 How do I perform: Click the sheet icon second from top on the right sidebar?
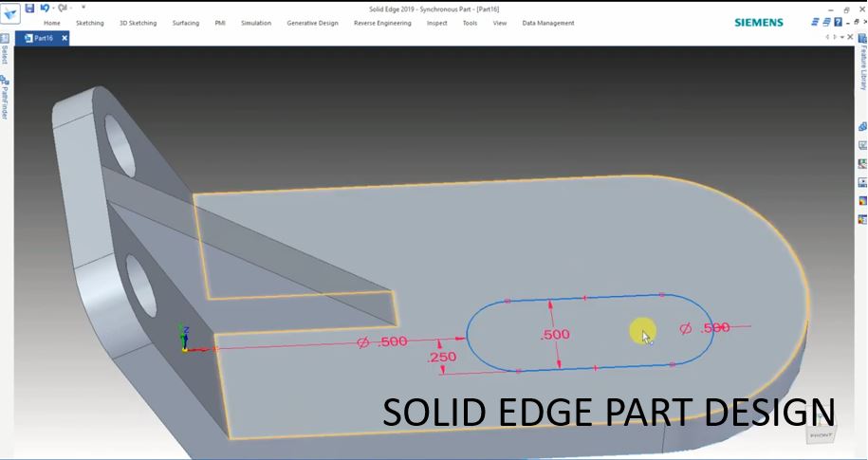click(x=862, y=145)
